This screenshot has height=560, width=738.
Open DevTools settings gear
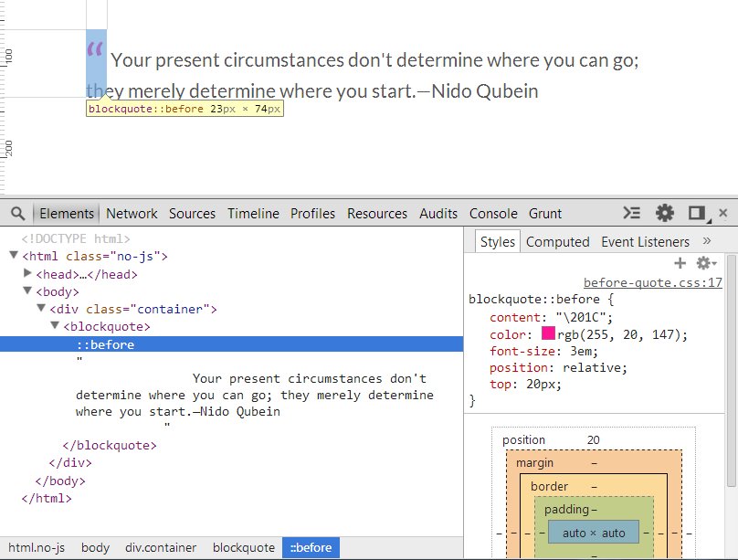(x=665, y=213)
